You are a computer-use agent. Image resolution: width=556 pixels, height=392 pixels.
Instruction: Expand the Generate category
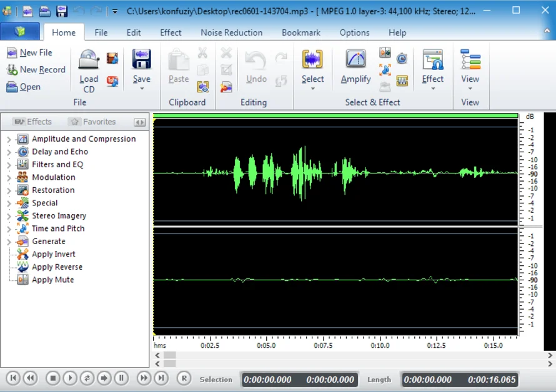pos(9,242)
